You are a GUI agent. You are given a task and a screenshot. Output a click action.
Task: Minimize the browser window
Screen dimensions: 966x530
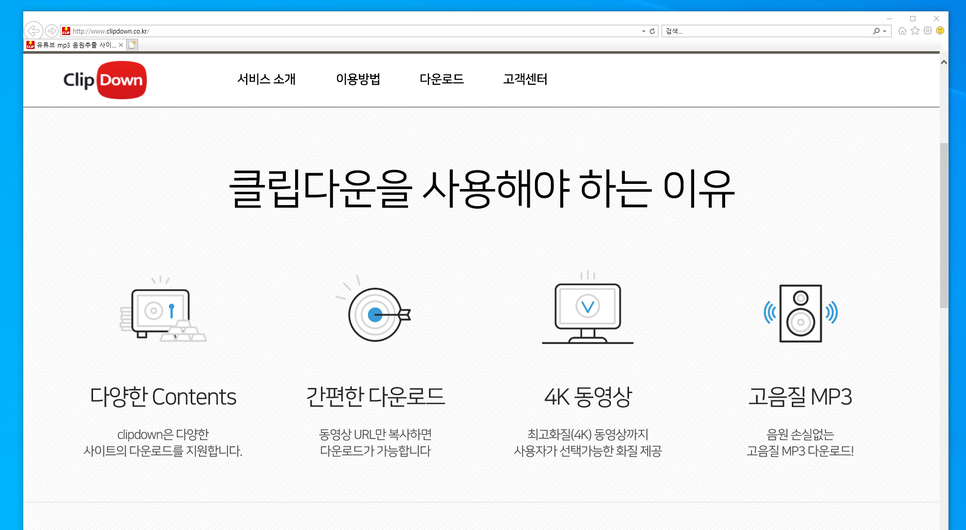tap(890, 18)
